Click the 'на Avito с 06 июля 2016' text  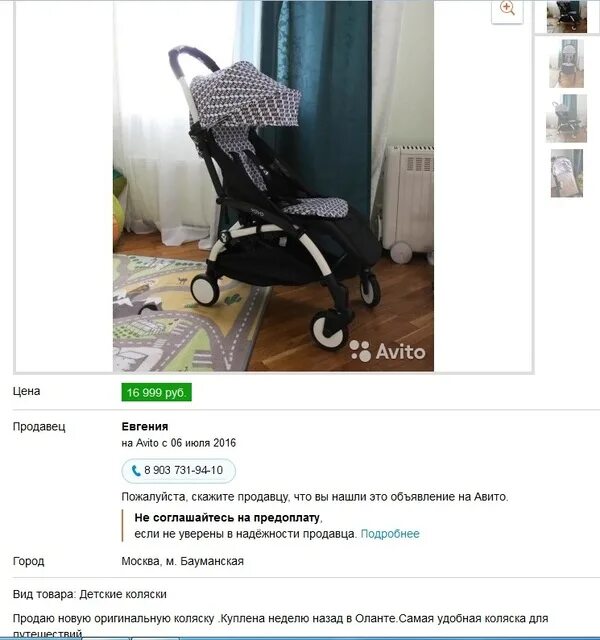click(179, 443)
